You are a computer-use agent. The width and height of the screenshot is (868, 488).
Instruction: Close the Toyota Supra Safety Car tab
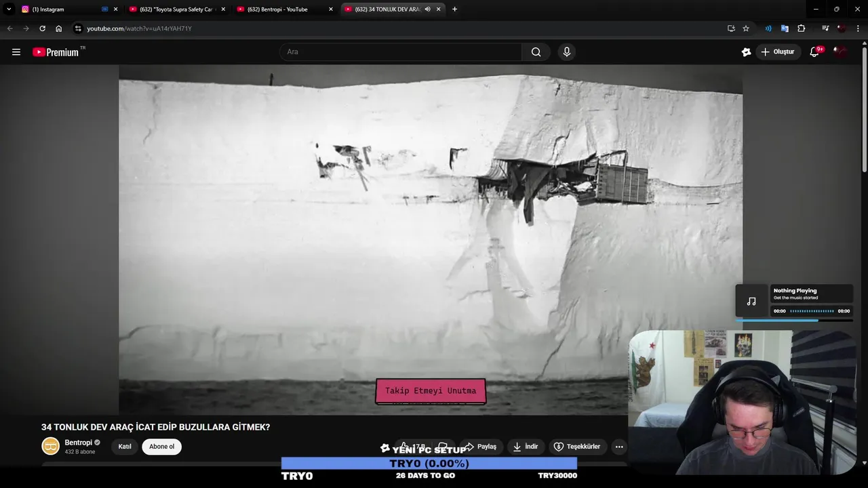coord(224,9)
